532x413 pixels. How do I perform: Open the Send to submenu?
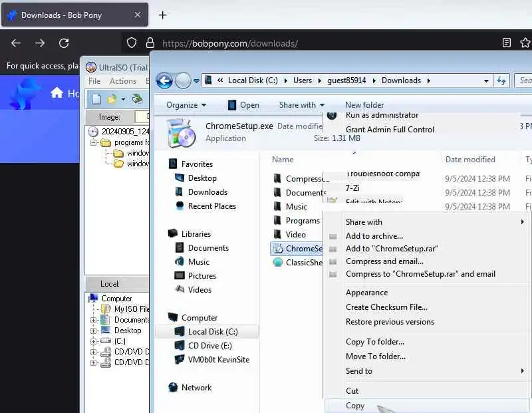click(426, 371)
